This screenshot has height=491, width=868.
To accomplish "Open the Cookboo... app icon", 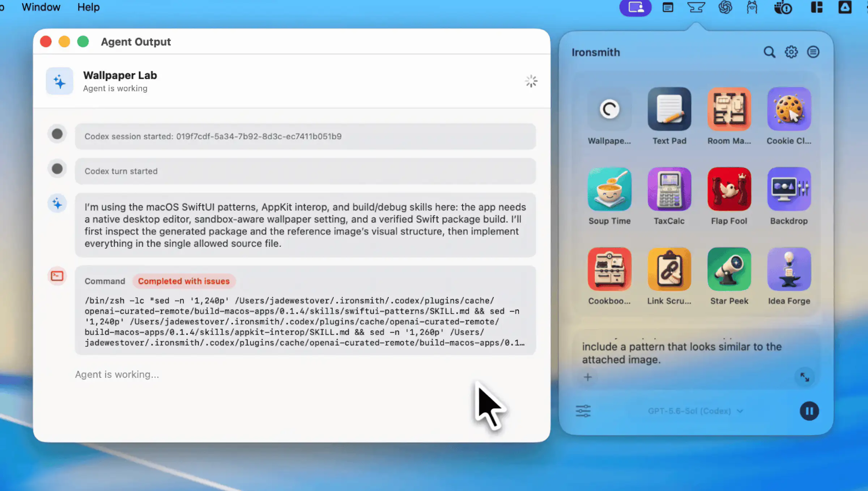I will tap(609, 269).
